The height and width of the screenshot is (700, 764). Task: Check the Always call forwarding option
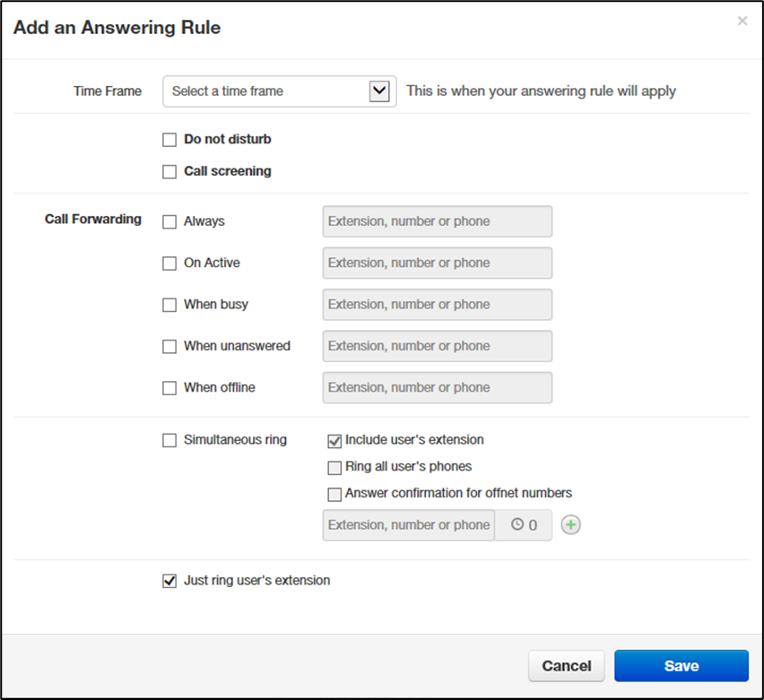point(169,222)
